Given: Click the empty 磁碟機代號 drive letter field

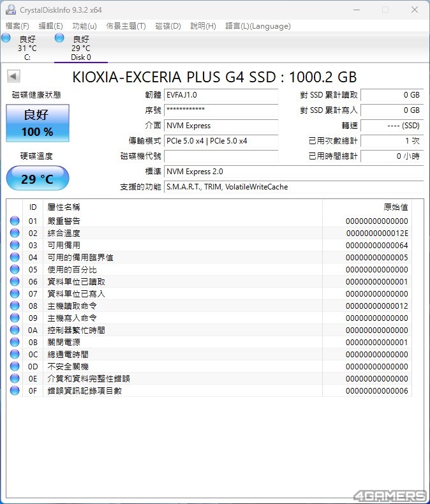Looking at the screenshot, I should pyautogui.click(x=221, y=156).
